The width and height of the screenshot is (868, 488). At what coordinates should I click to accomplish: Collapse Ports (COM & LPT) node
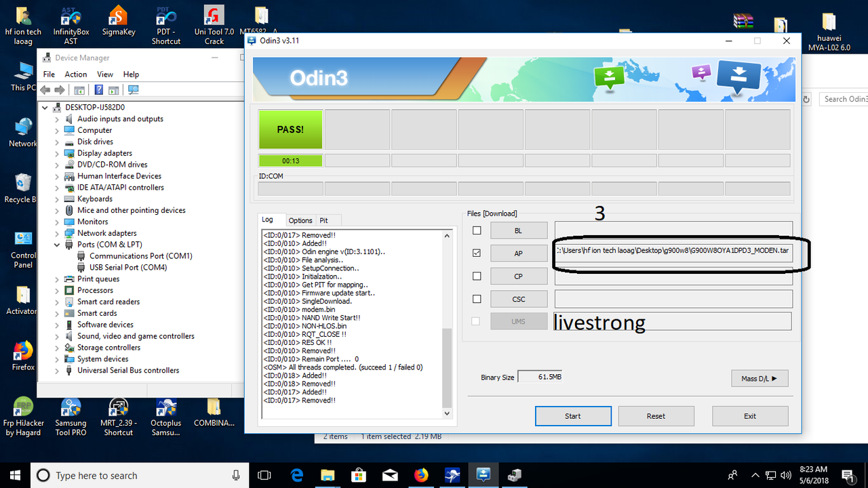coord(58,245)
